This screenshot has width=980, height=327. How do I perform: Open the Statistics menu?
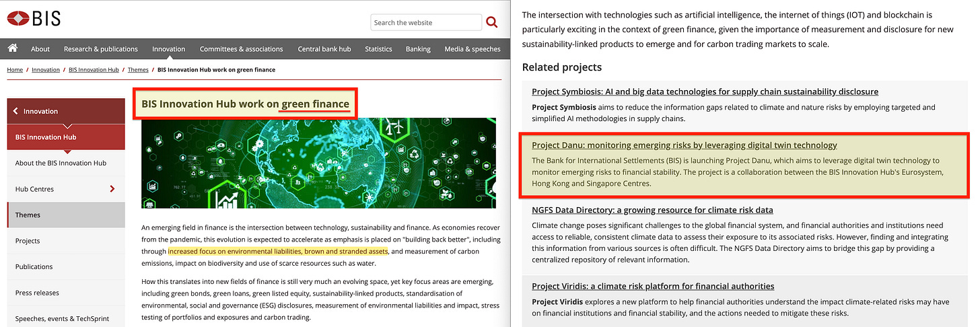[x=378, y=48]
